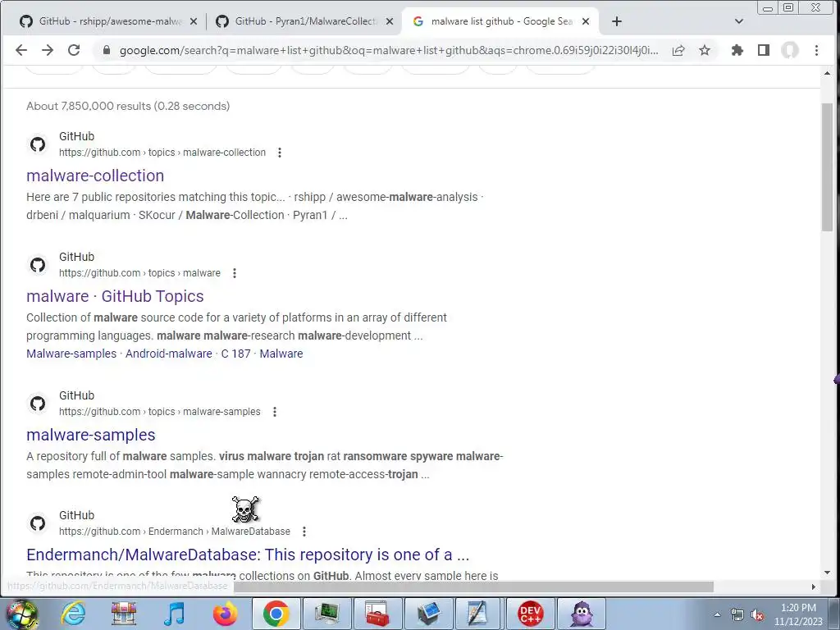Open muted volume tray icon

[x=757, y=615]
